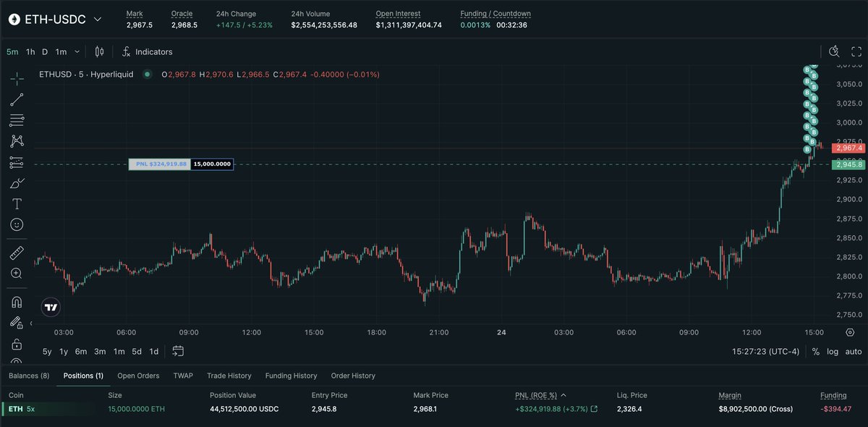Open the candlestick chart style selector
The image size is (868, 427).
click(100, 52)
